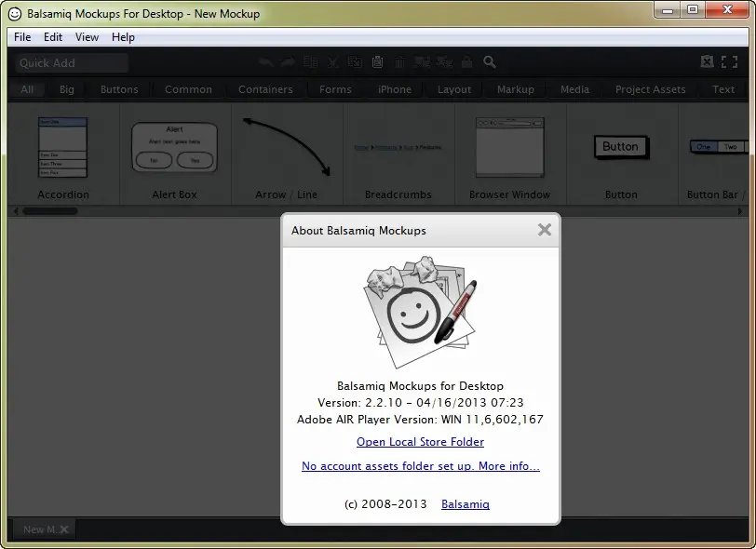The height and width of the screenshot is (549, 756).
Task: Switch to the Media category tab
Action: (x=574, y=89)
